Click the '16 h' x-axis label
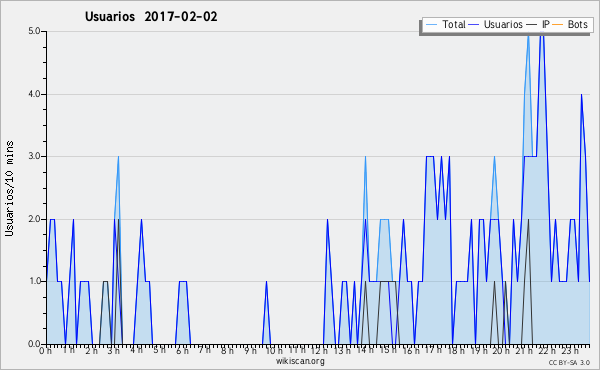600x370 pixels. 411,350
